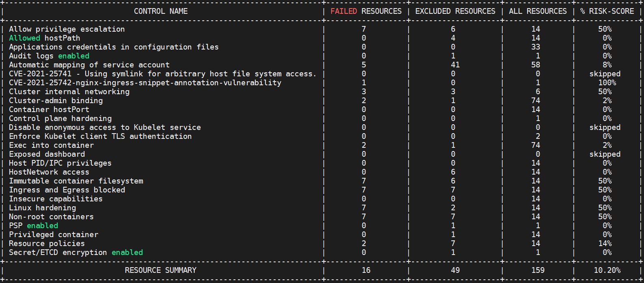Click the Immutable container filesystem control name
Screen dimensions: 644x283
point(76,181)
